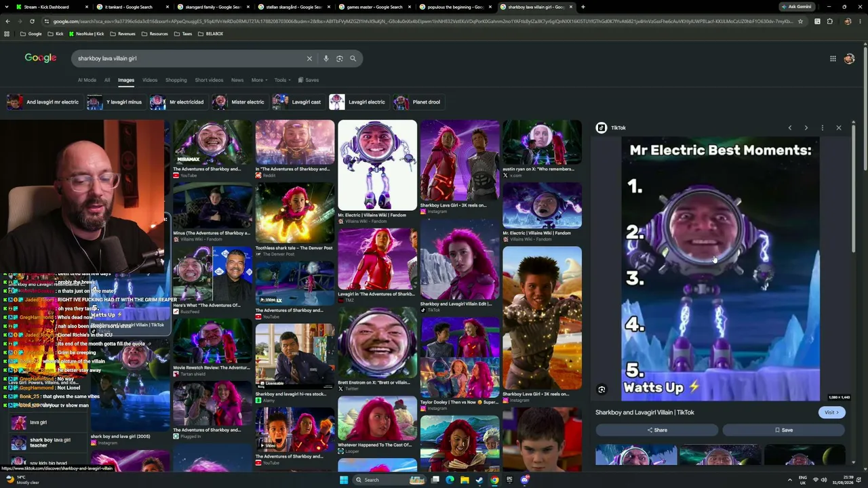This screenshot has width=868, height=488.
Task: Start a voice search with the microphone
Action: point(326,58)
